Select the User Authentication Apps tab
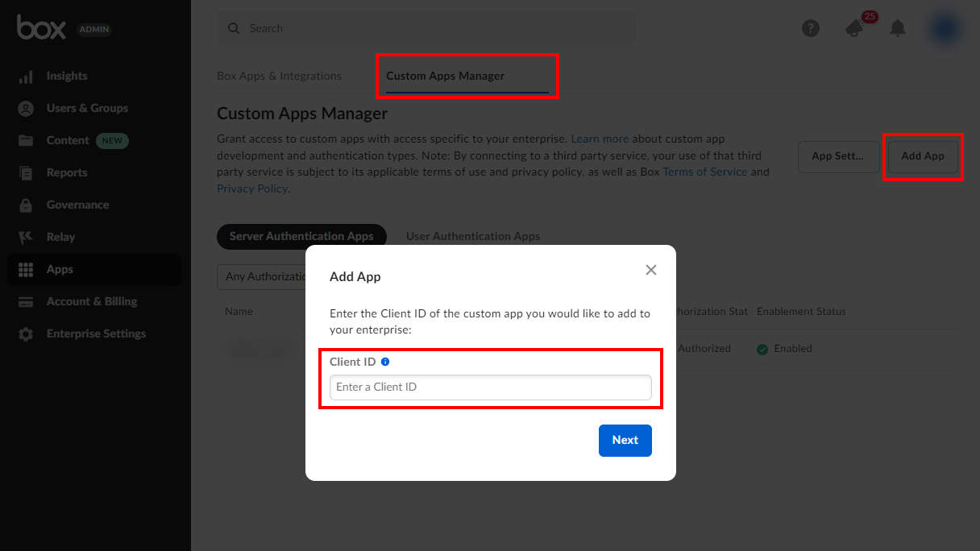This screenshot has width=980, height=551. tap(473, 236)
